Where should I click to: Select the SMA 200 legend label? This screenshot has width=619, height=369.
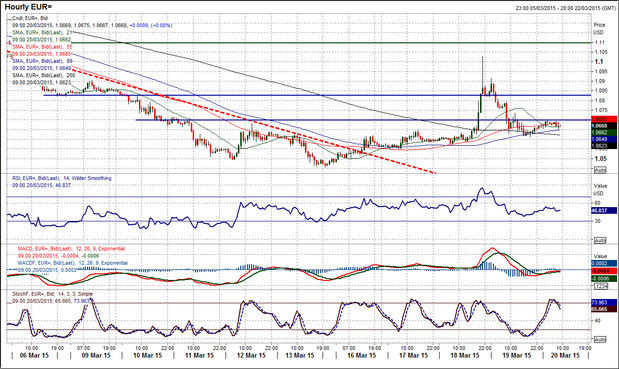click(44, 75)
